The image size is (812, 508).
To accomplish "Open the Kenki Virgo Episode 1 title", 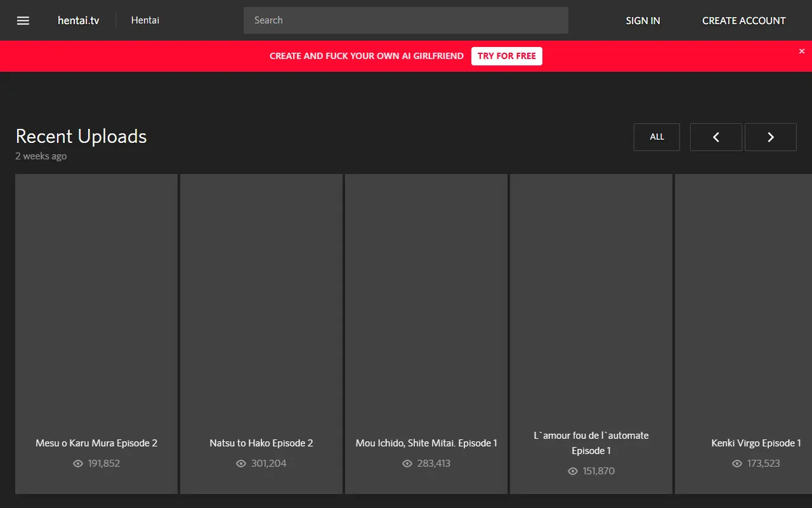I will coord(756,443).
